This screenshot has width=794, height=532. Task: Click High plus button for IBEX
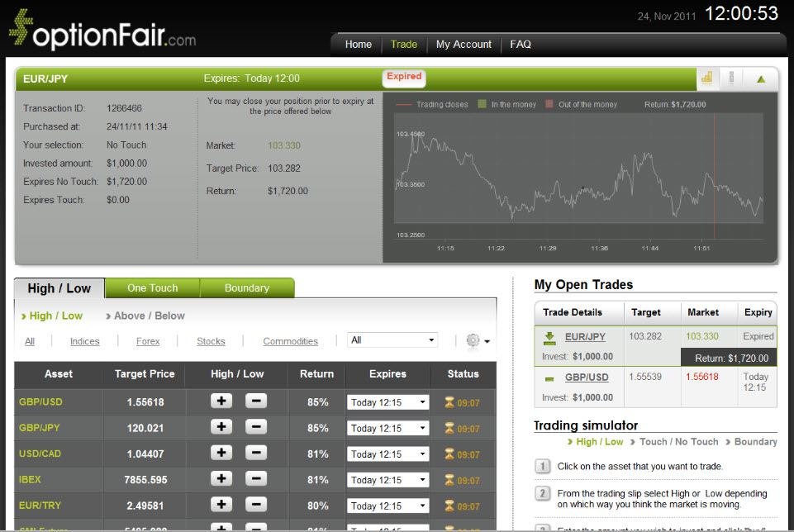click(x=221, y=478)
